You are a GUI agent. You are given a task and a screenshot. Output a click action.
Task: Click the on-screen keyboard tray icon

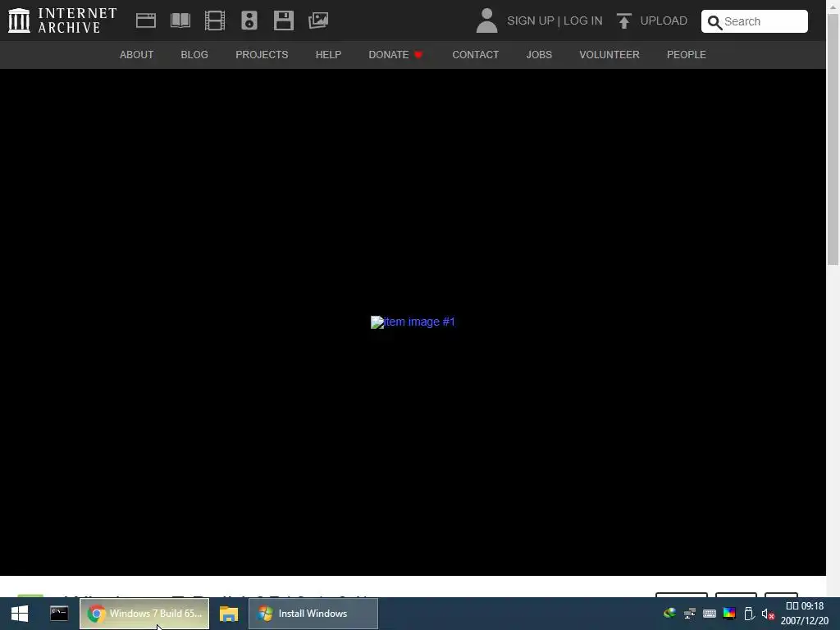[710, 614]
